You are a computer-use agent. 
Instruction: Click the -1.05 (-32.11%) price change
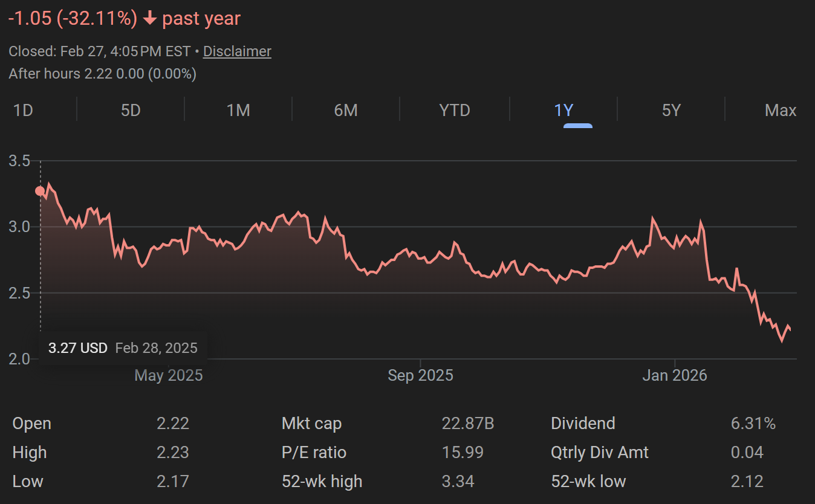pos(73,19)
